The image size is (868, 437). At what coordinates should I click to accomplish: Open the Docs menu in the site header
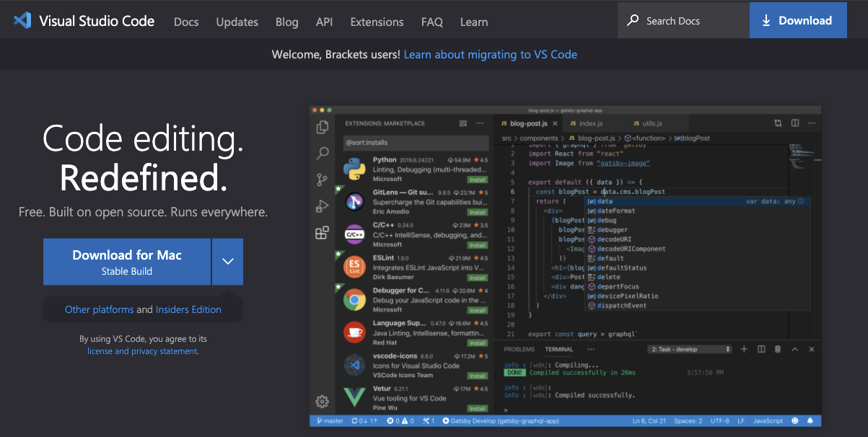point(186,22)
